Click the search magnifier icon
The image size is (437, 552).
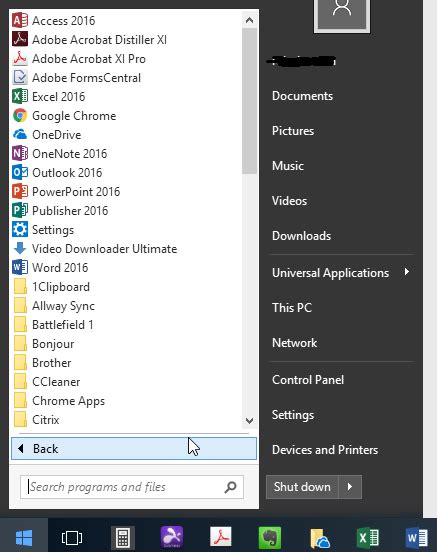(231, 487)
